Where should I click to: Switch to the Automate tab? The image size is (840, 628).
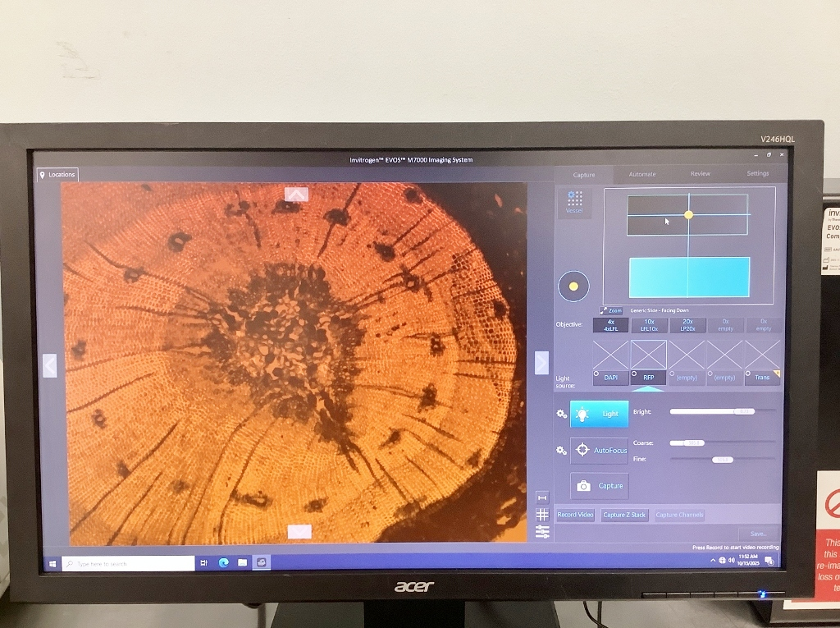(642, 174)
